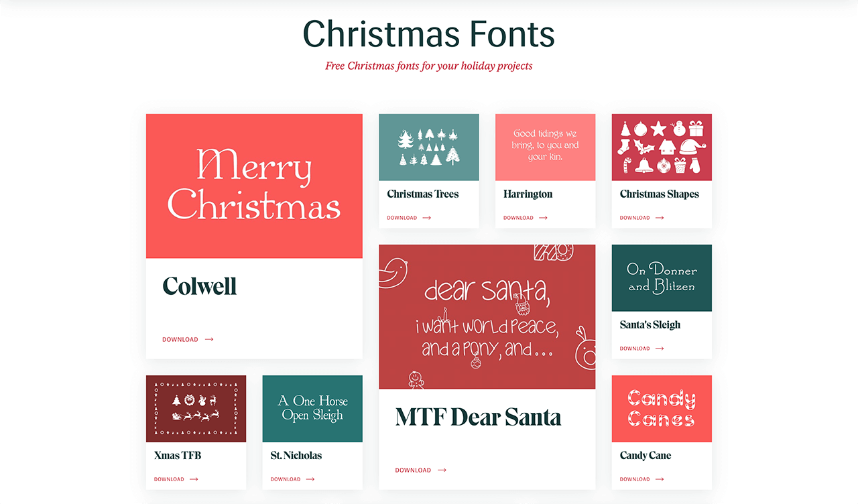Open the MTF Dear Santa title link
This screenshot has width=858, height=504.
478,417
